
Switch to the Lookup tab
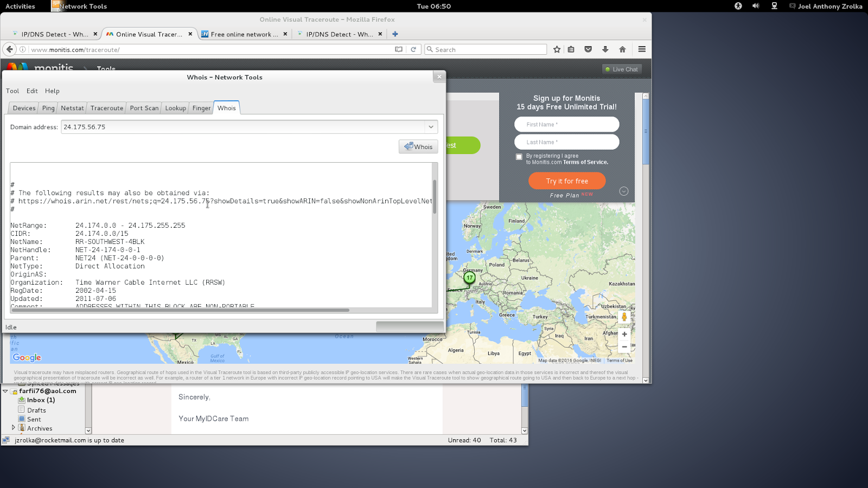(x=176, y=108)
